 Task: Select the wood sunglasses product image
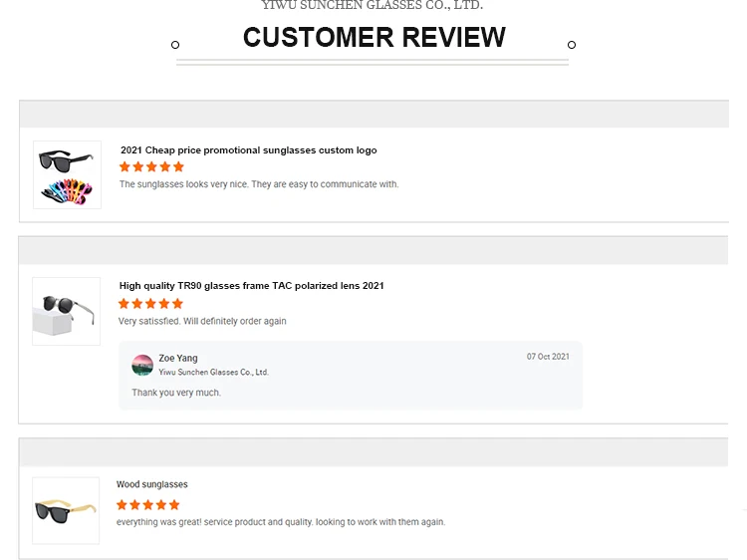[66, 510]
